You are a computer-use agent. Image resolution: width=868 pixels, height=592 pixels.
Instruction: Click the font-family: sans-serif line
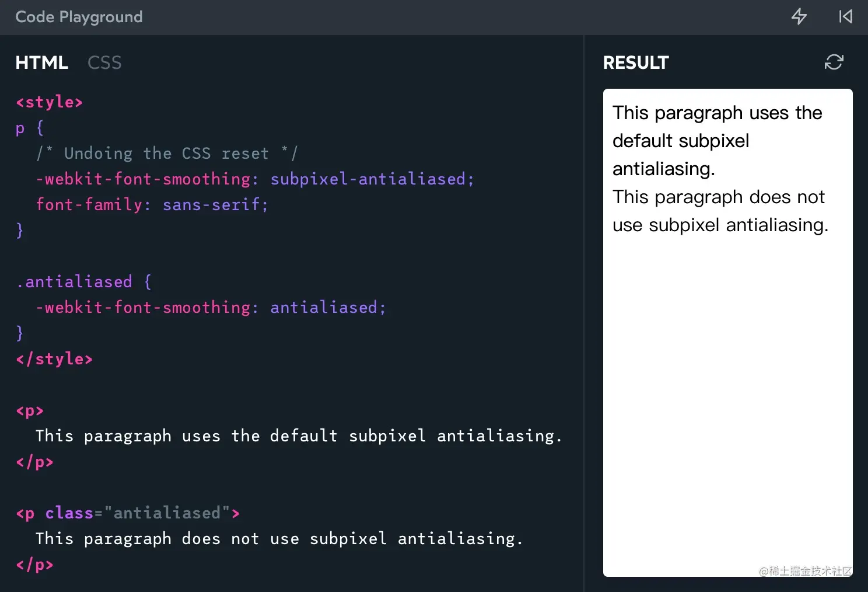coord(152,205)
